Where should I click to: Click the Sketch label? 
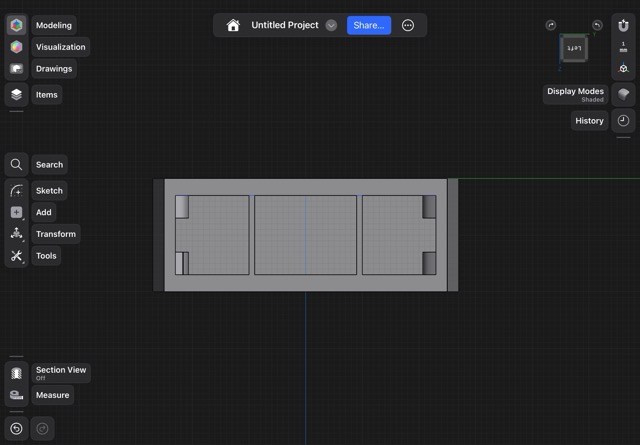point(49,191)
